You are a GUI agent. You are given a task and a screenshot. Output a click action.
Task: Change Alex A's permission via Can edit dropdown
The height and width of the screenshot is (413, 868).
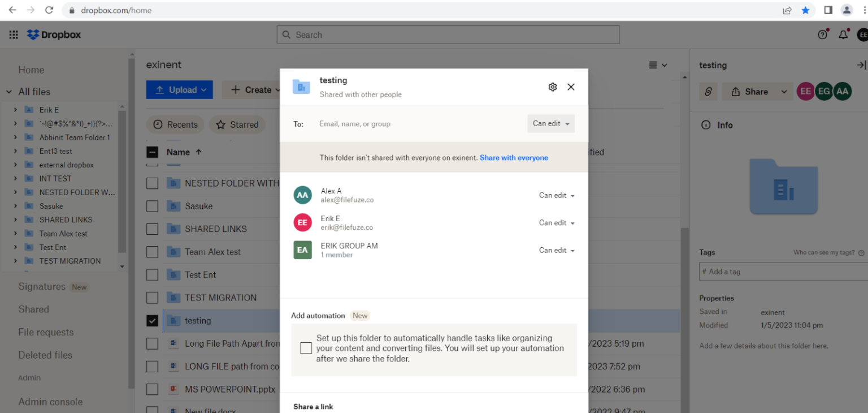[557, 195]
